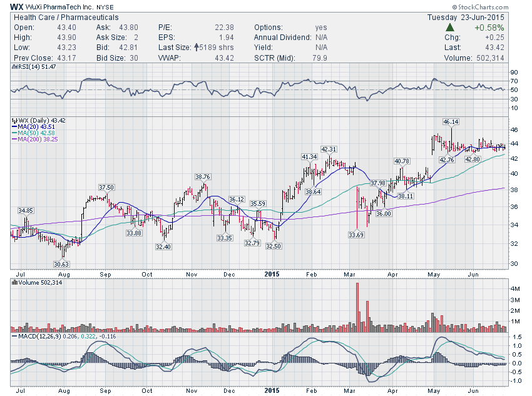Click the 42.31 price label
532x396 pixels.
point(329,149)
